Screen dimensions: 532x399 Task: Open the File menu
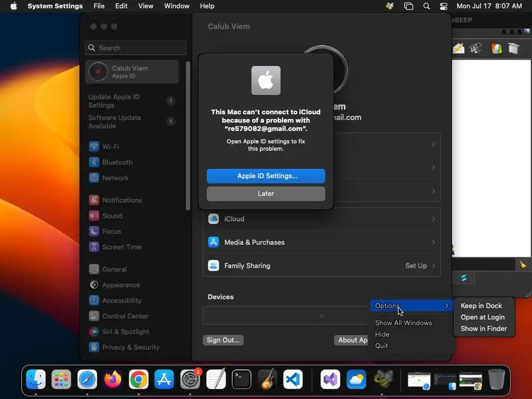pos(99,6)
